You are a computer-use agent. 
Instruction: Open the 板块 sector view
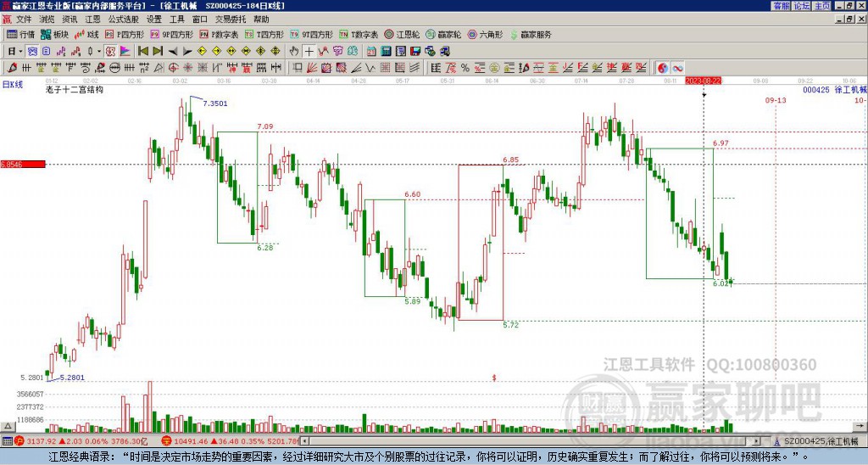[x=55, y=34]
